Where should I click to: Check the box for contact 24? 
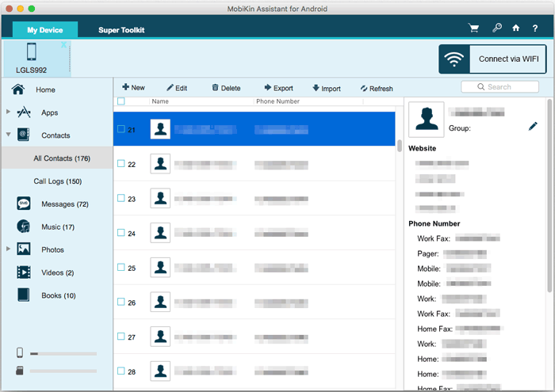(x=121, y=233)
